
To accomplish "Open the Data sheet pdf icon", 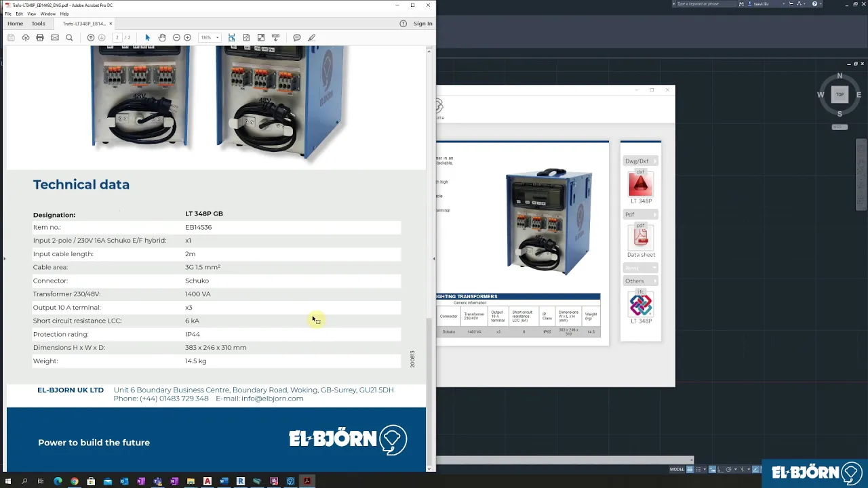I will click(641, 237).
